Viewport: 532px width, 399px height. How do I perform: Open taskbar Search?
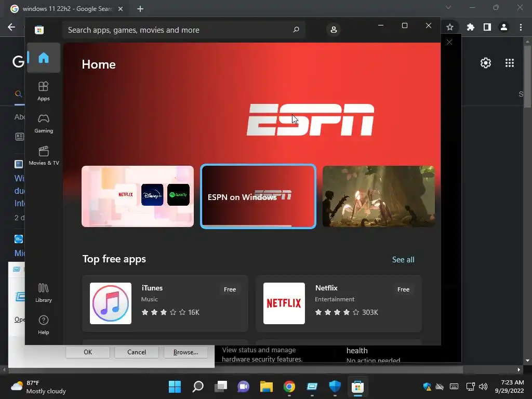point(198,387)
